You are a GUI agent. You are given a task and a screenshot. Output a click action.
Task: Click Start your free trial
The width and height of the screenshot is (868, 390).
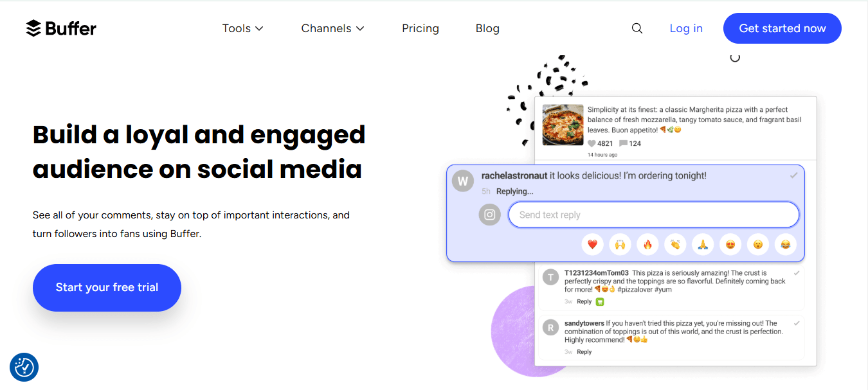coord(107,288)
